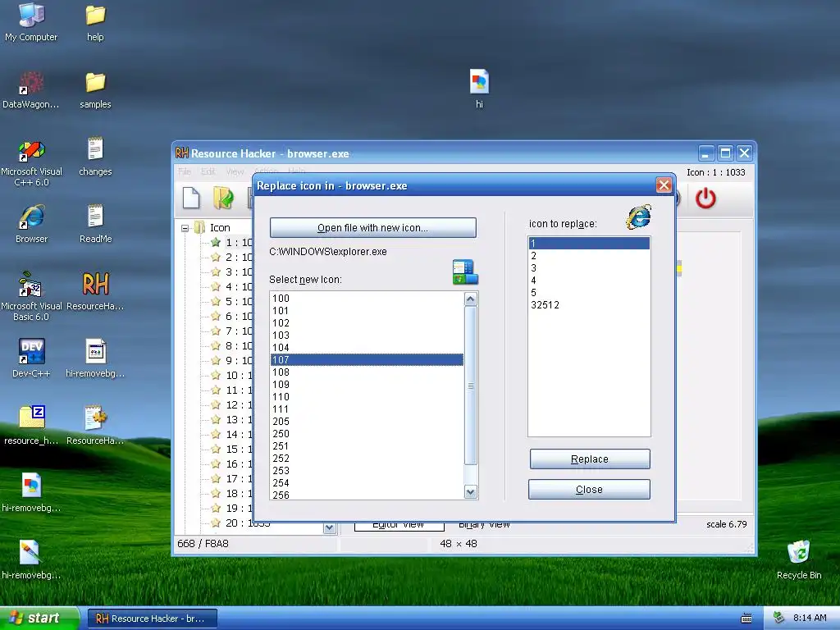Screen dimensions: 840x630
Task: Select icon 108 in new icon list
Action: tap(367, 372)
